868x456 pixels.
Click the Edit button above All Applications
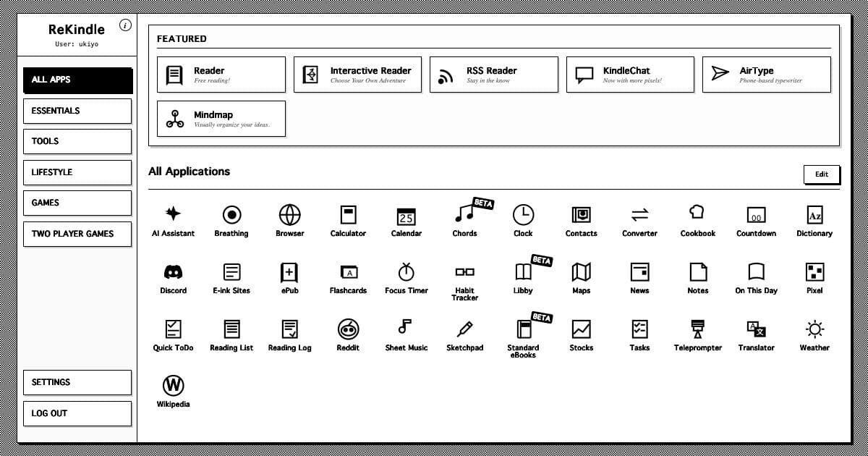pyautogui.click(x=821, y=174)
